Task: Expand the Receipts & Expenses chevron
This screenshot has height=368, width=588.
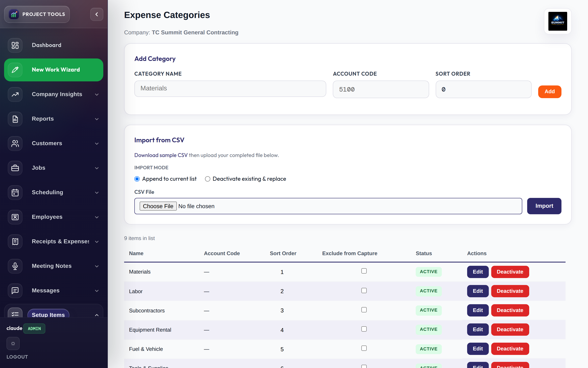Action: pyautogui.click(x=97, y=242)
